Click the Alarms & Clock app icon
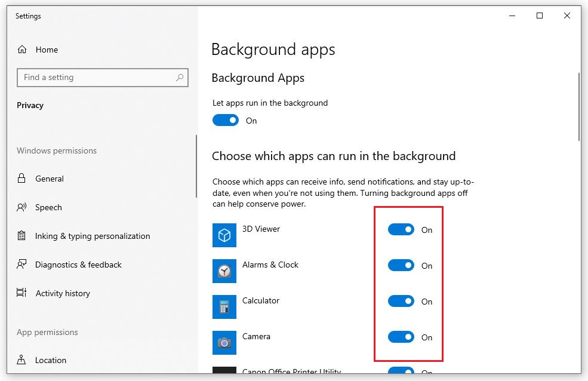The image size is (588, 381). (x=224, y=271)
